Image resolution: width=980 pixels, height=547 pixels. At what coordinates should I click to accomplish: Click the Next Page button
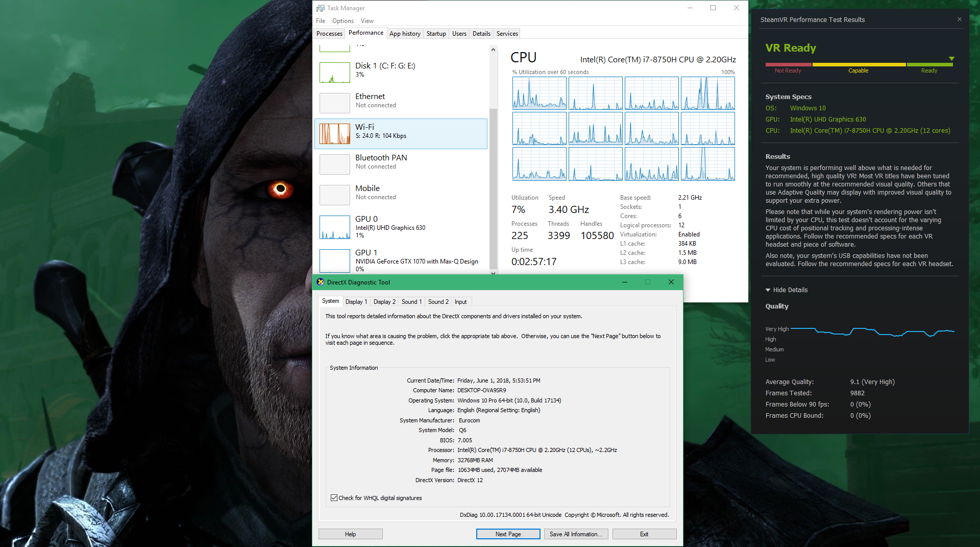click(x=508, y=534)
